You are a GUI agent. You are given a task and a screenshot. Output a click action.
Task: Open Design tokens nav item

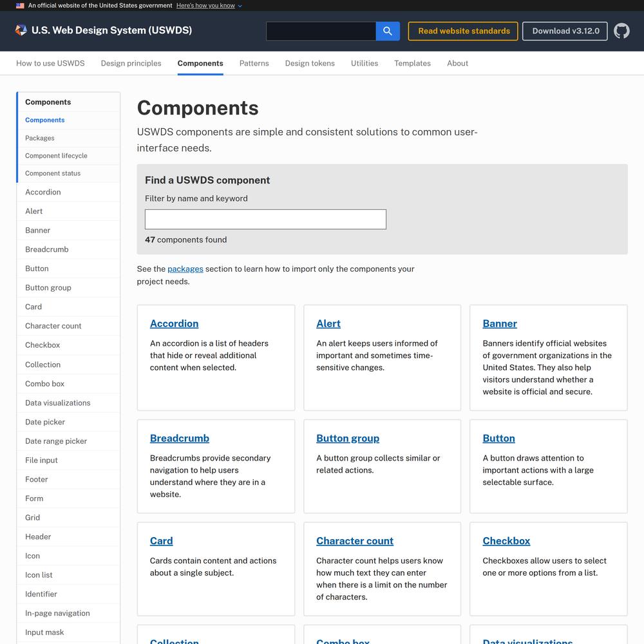[310, 63]
